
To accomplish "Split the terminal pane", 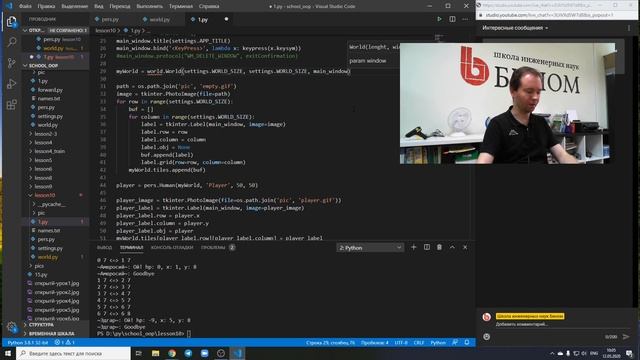I will coord(427,247).
